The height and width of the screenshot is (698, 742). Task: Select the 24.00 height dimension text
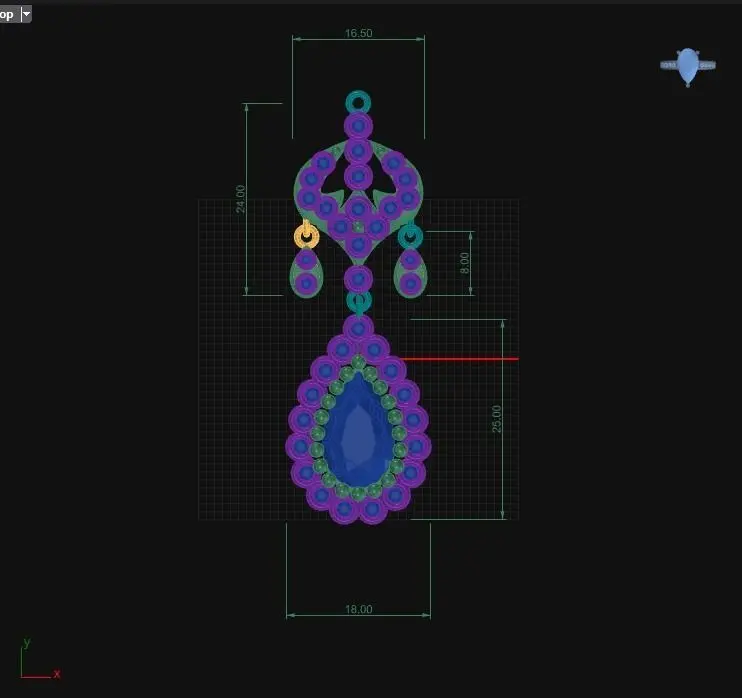click(x=240, y=199)
